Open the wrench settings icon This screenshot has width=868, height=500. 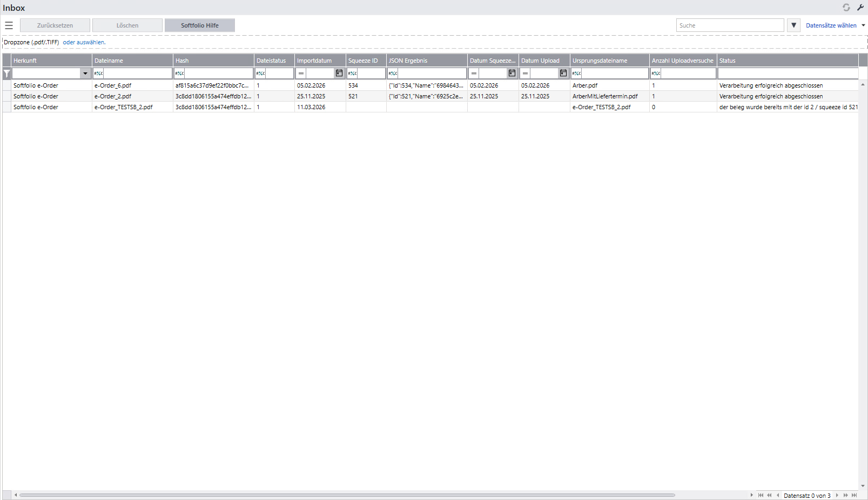pyautogui.click(x=860, y=8)
